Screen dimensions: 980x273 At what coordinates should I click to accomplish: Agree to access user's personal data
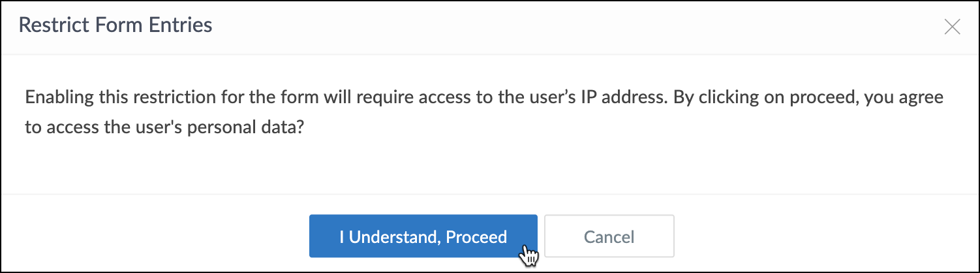point(423,236)
